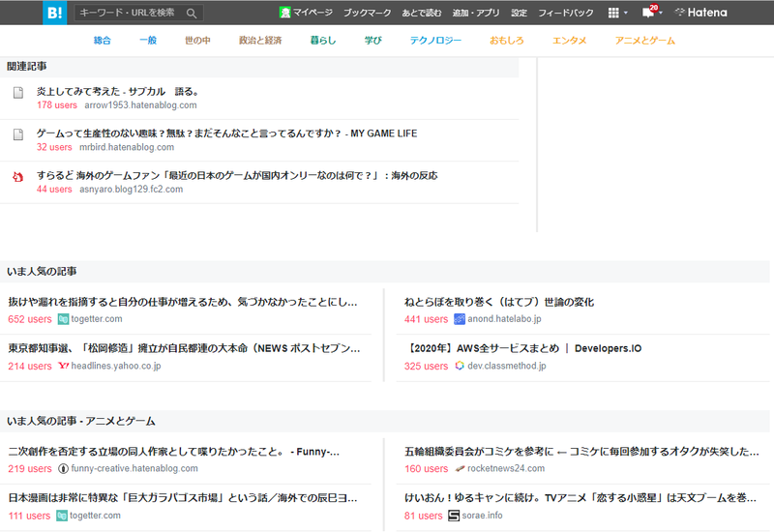Select the 学び category tab
774x532 pixels.
pyautogui.click(x=372, y=41)
